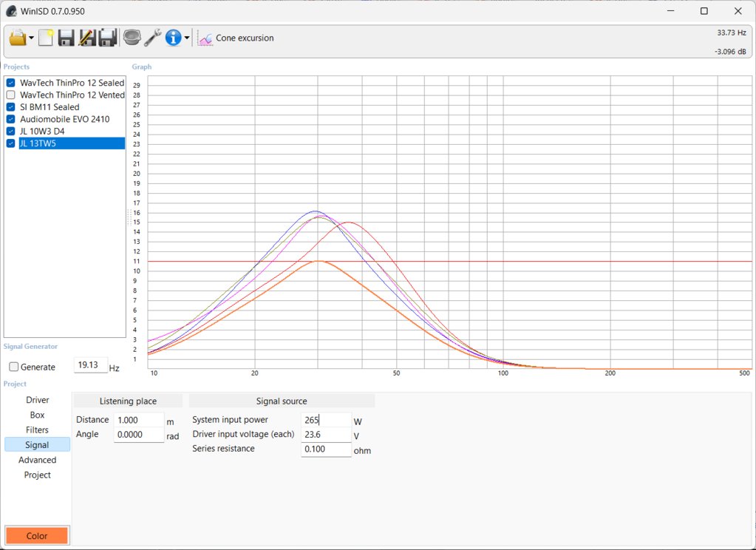Close the WinISD window
756x550 pixels.
pos(738,11)
